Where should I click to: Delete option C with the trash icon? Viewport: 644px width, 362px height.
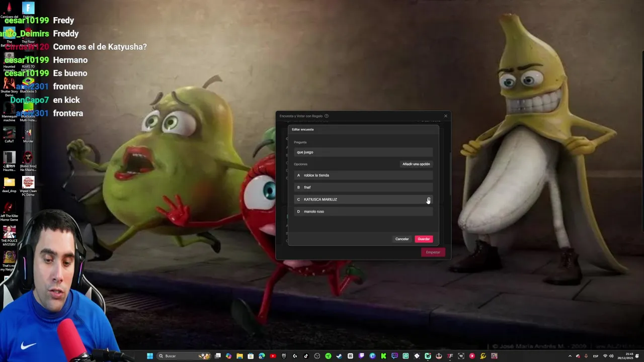tap(428, 200)
